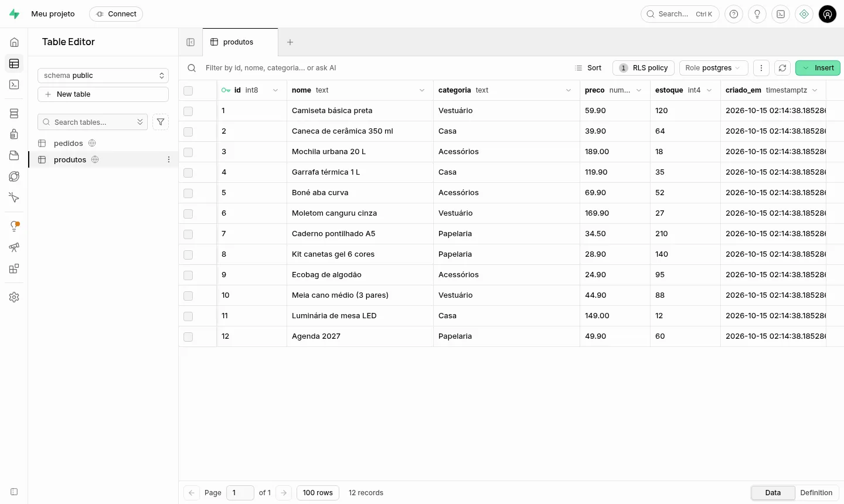Click the Sort button
Image resolution: width=844 pixels, height=504 pixels.
click(x=588, y=68)
